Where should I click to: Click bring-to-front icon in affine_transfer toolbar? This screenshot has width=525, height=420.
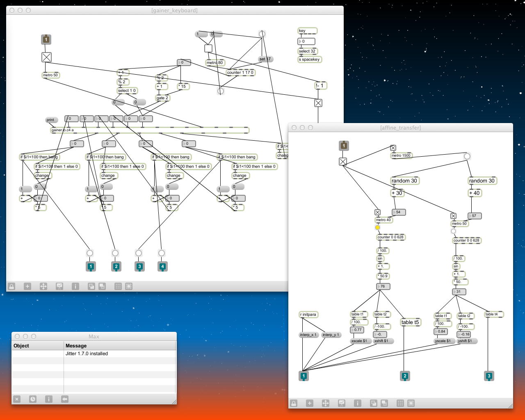373,403
